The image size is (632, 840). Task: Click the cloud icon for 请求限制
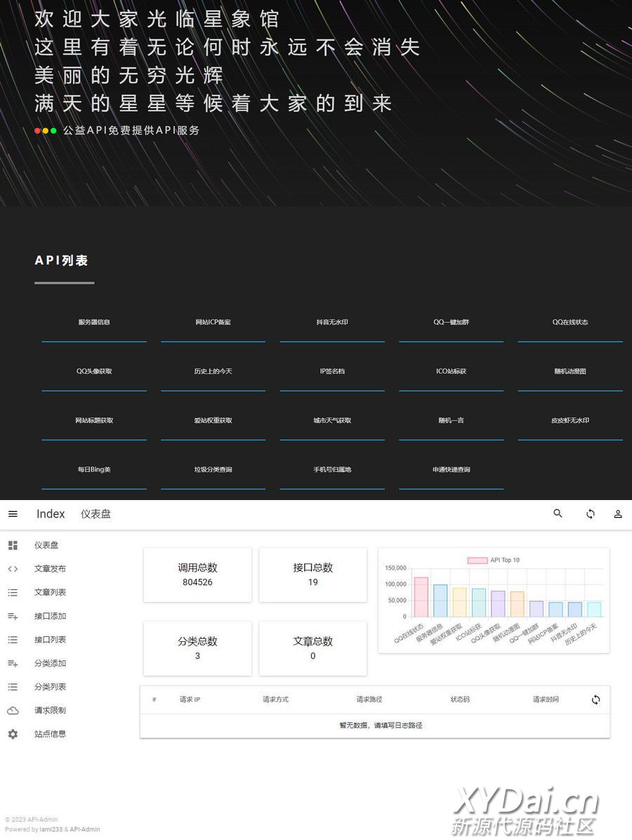(13, 711)
